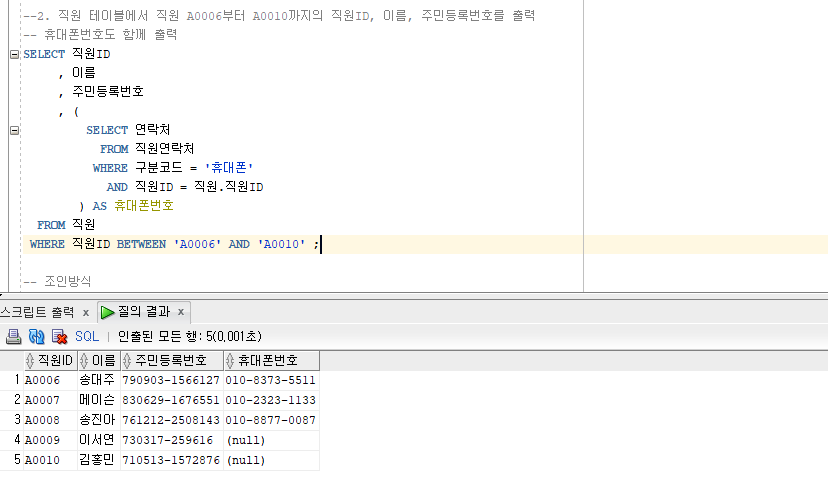Select phone cell 010-8877-0087

[x=270, y=420]
